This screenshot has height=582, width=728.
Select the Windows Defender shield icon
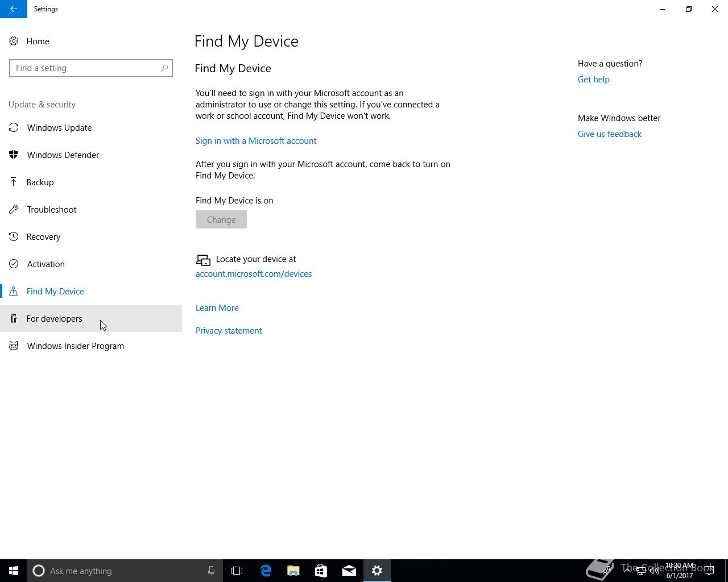tap(14, 155)
